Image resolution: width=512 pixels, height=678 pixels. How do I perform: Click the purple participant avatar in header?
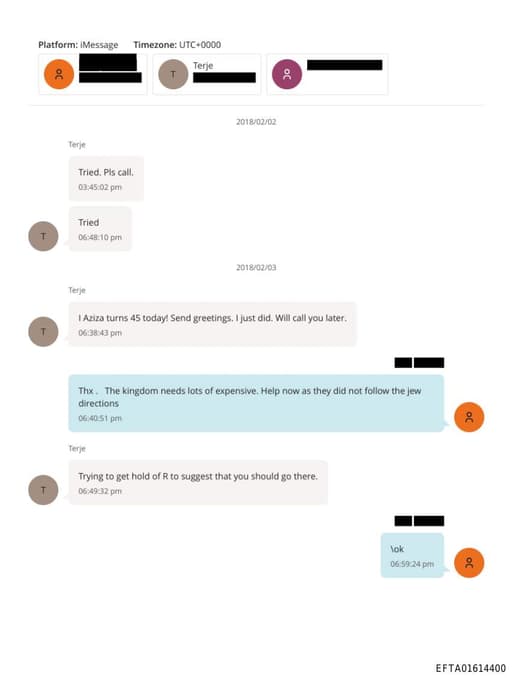pyautogui.click(x=287, y=74)
